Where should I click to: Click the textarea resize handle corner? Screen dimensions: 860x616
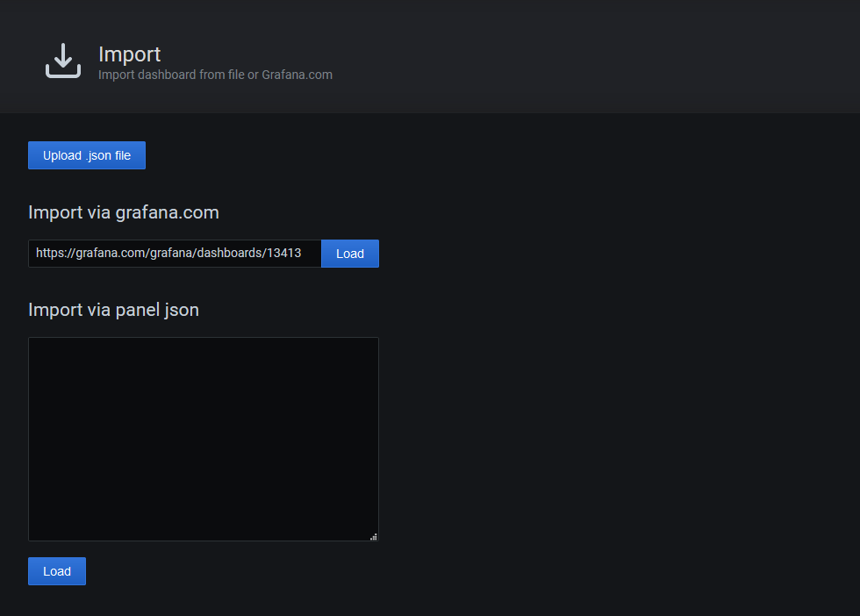374,536
